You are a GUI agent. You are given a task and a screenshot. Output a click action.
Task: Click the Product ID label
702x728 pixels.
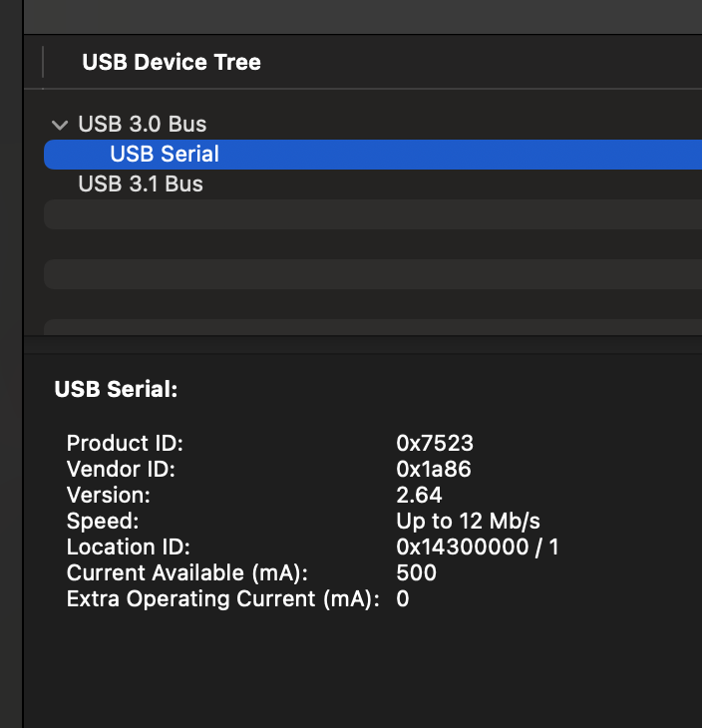coord(125,443)
